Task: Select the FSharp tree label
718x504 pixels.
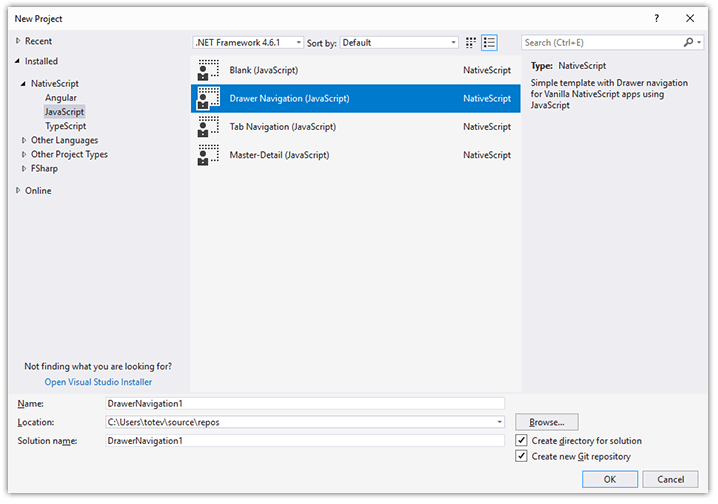Action: coord(44,168)
